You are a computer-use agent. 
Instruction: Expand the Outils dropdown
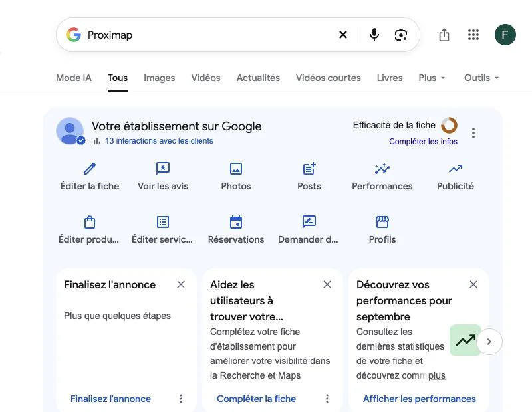(x=481, y=78)
